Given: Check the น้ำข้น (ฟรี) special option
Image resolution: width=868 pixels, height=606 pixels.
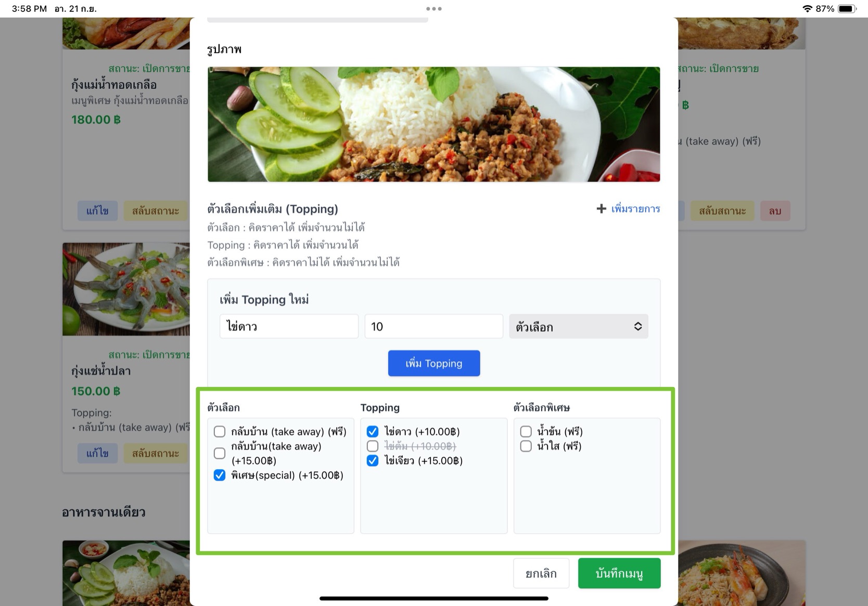Looking at the screenshot, I should [x=526, y=431].
